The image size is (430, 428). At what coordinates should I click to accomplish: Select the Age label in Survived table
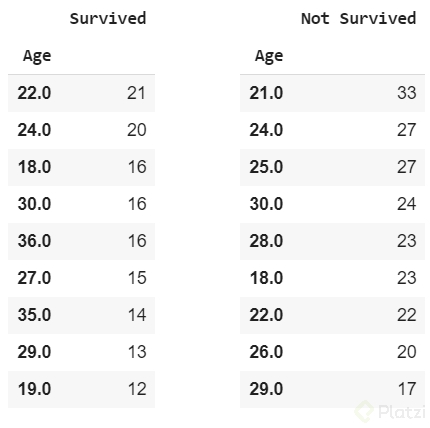[37, 56]
